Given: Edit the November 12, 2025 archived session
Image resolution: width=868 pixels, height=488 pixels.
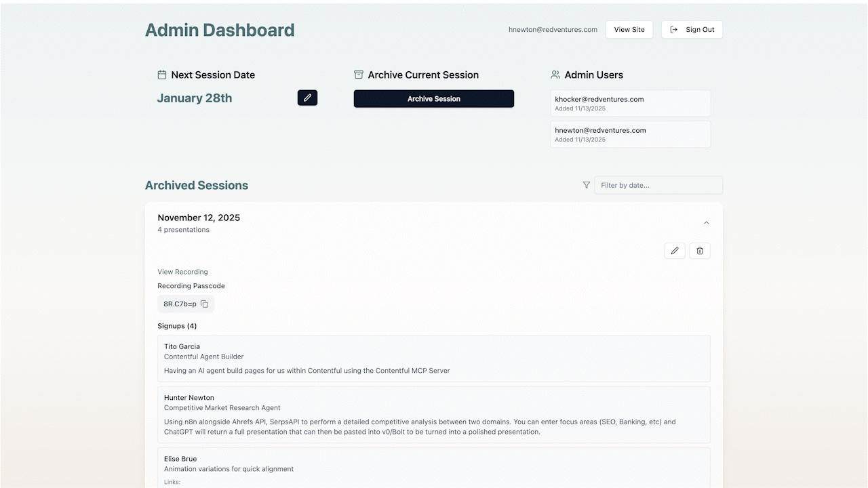Looking at the screenshot, I should pos(675,251).
